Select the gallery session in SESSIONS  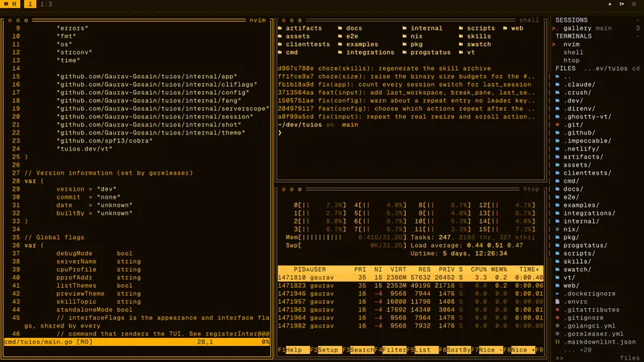577,28
